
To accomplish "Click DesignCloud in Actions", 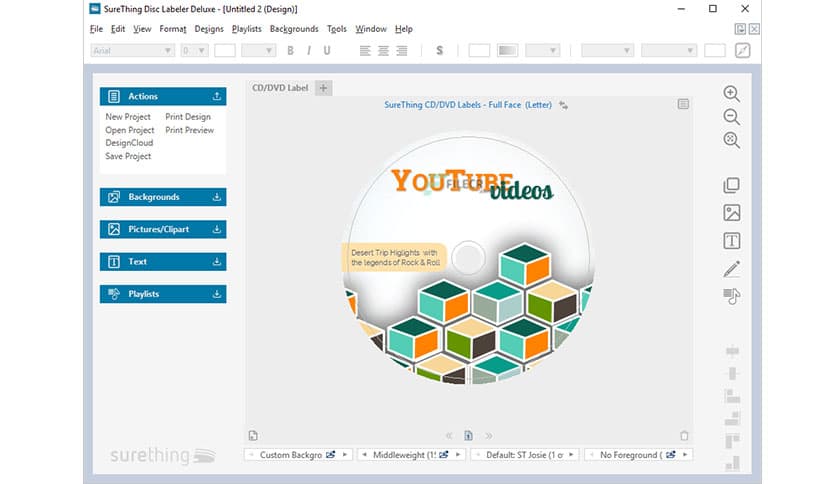I will pos(129,143).
